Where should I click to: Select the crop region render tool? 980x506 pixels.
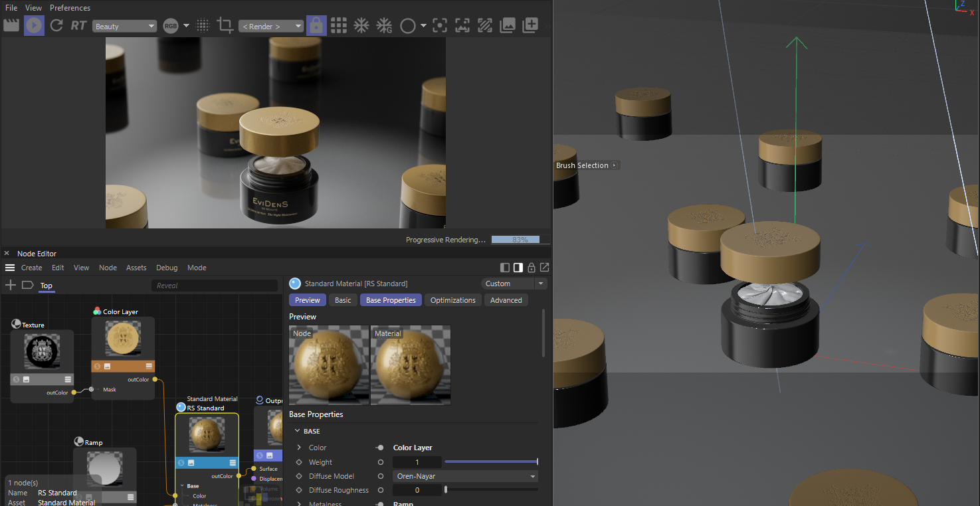point(225,25)
